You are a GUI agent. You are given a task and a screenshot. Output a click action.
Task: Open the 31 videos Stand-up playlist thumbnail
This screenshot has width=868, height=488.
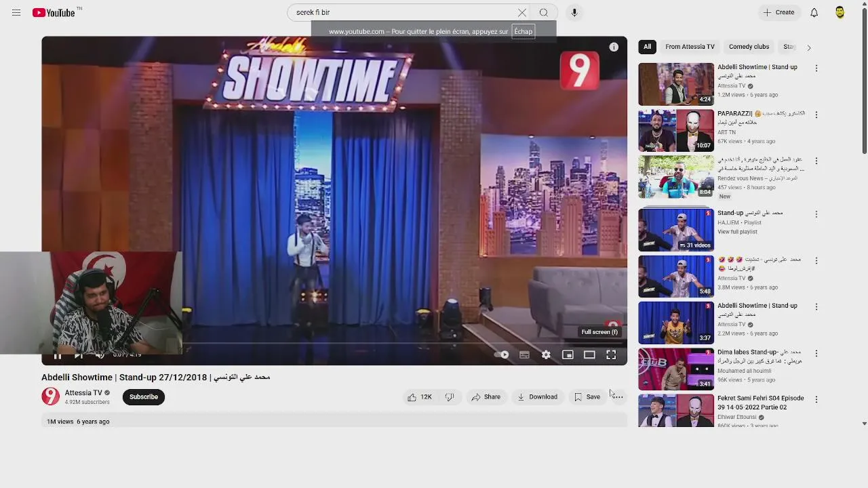click(x=676, y=230)
